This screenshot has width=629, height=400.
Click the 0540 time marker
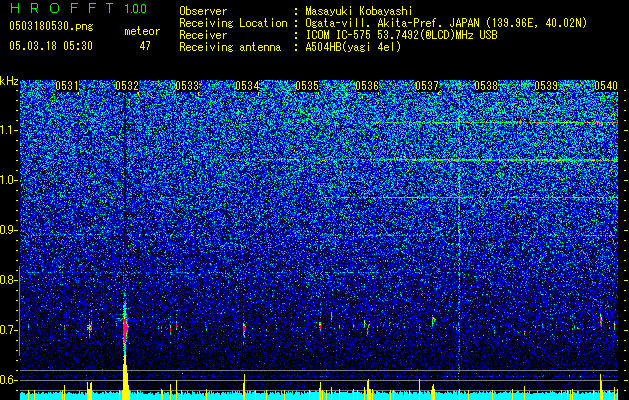[x=606, y=86]
